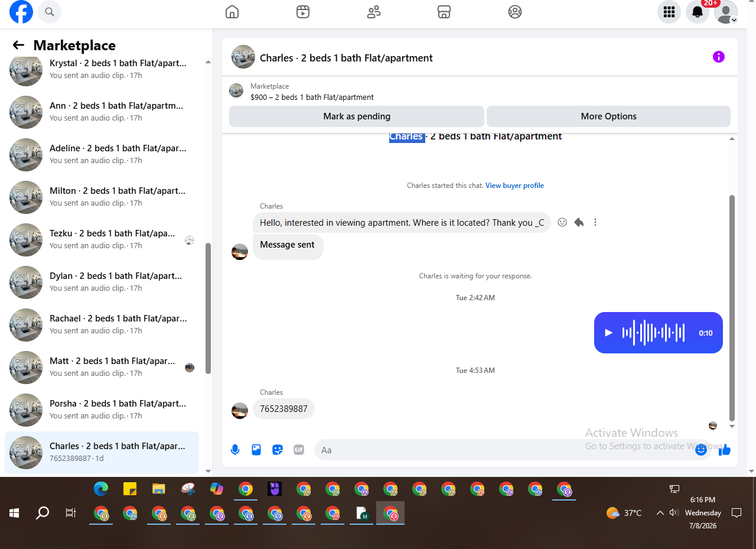Open Task View
756x549 pixels.
pyautogui.click(x=71, y=513)
